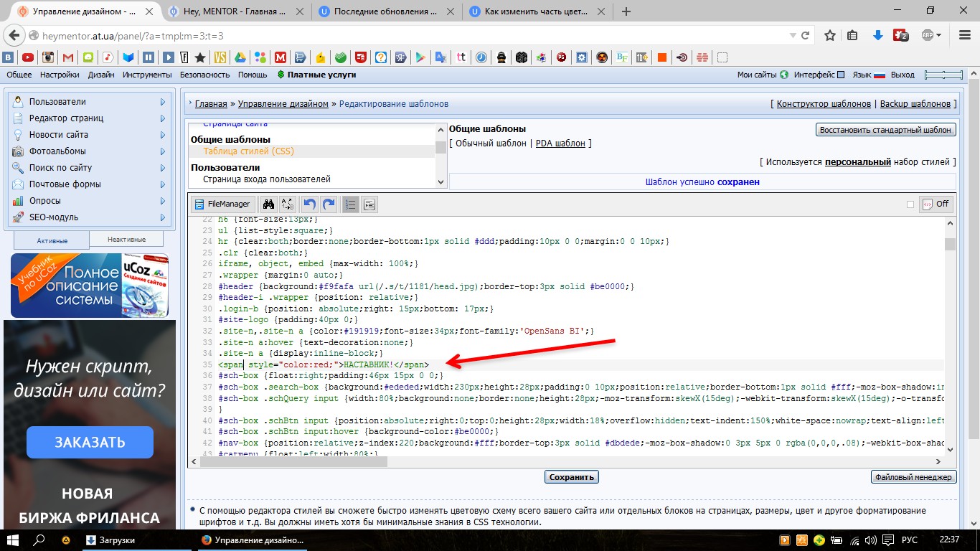Click the binoculars search icon in editor
This screenshot has height=551, width=980.
tap(268, 204)
